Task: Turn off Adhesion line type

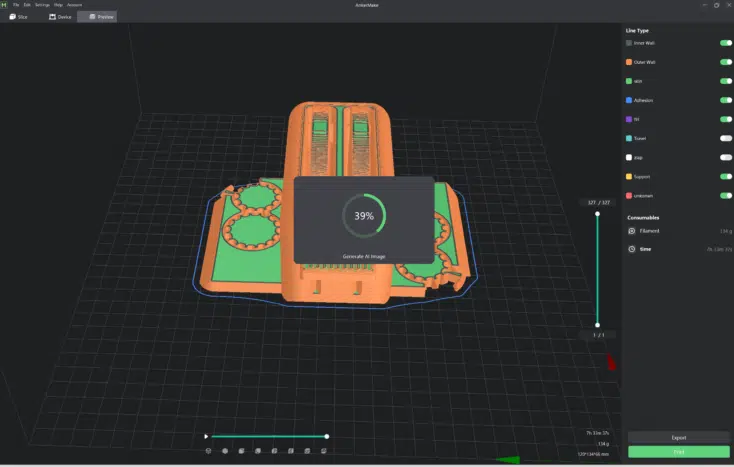Action: coord(725,100)
